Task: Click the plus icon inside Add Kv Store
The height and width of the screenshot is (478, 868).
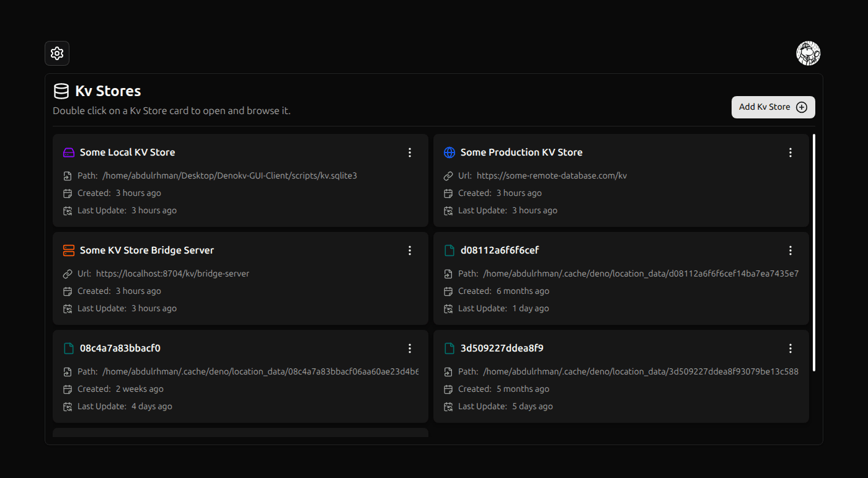Action: [802, 107]
